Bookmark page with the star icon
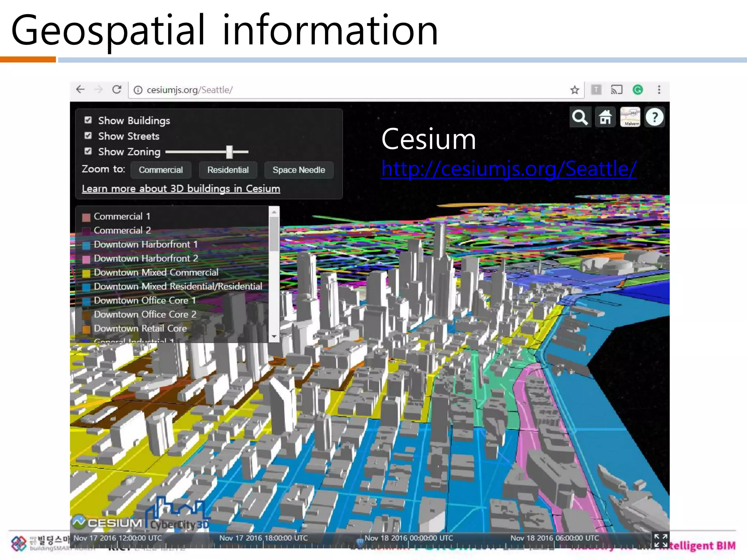Viewport: 747px width, 560px height. pyautogui.click(x=575, y=90)
